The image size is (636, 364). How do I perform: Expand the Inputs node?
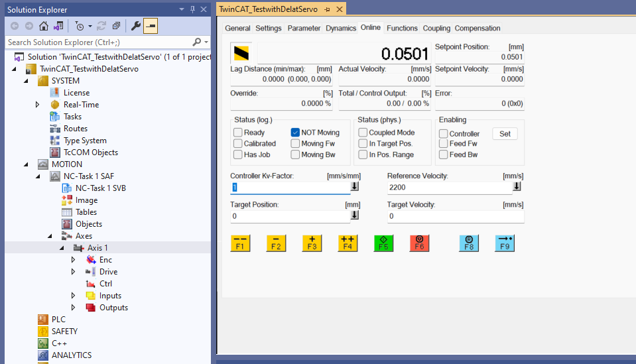point(73,296)
